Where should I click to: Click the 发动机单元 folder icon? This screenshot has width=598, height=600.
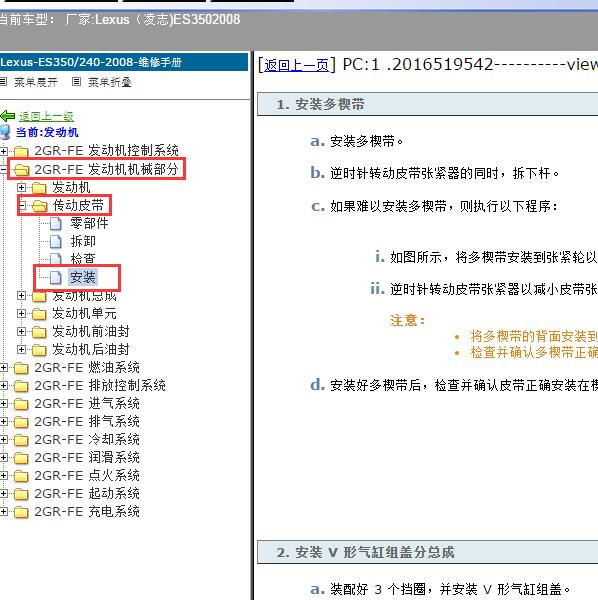click(39, 314)
